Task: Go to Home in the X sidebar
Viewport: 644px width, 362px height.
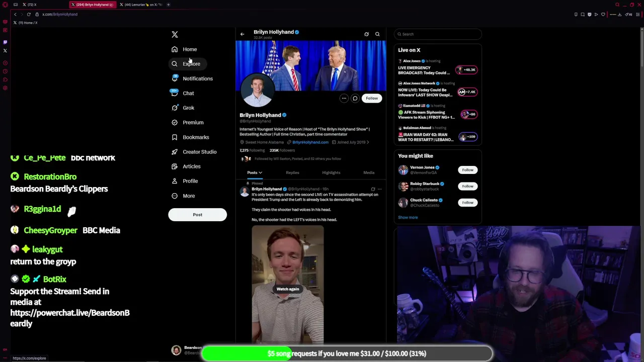Action: tap(184, 49)
